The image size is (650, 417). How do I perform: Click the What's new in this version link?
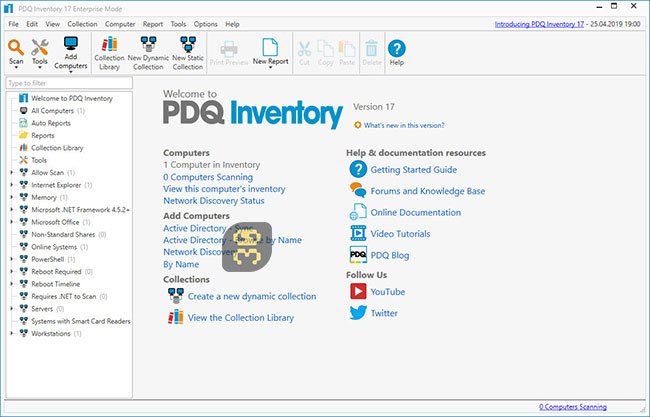click(404, 125)
